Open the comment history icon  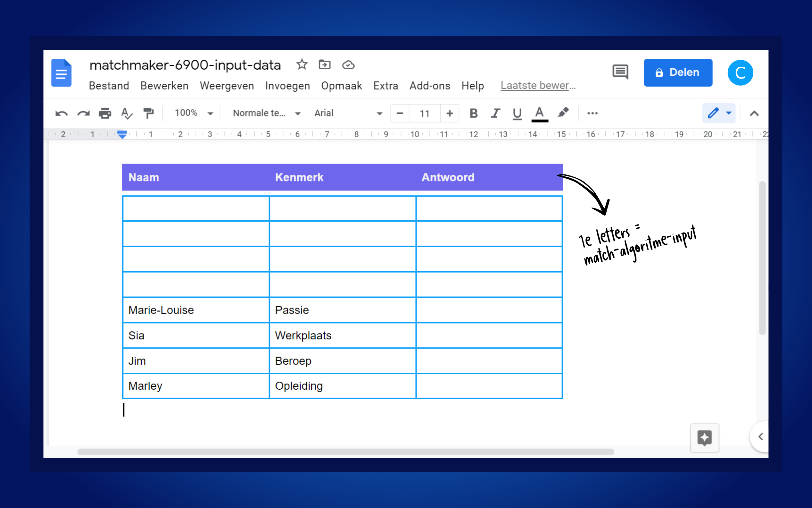[620, 72]
